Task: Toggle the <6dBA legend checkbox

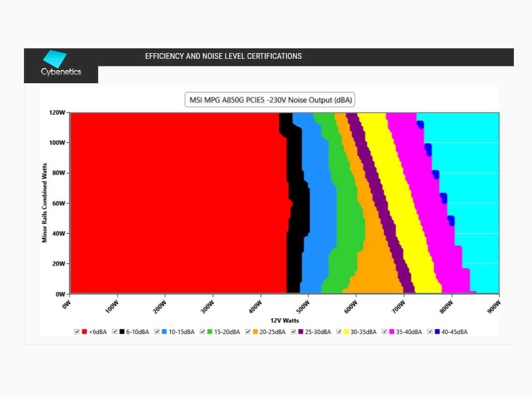Action: 77,332
